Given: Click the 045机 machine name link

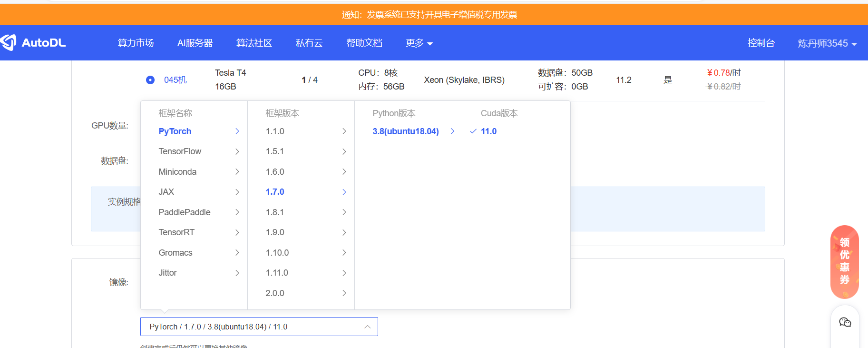Looking at the screenshot, I should (175, 80).
